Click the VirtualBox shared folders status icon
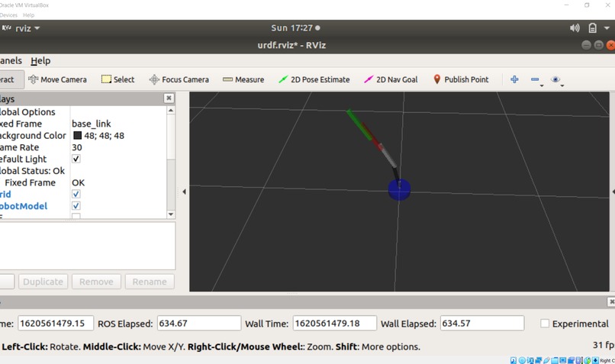 (555, 360)
